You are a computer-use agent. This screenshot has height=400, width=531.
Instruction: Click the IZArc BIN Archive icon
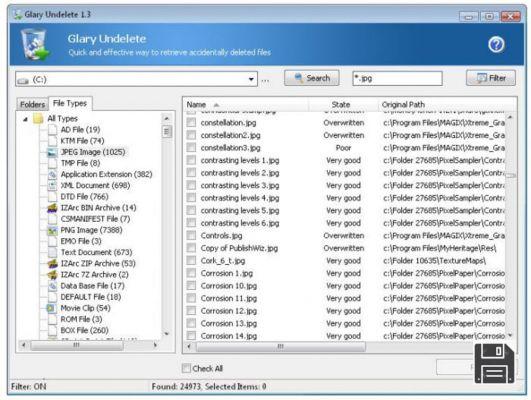coord(52,208)
